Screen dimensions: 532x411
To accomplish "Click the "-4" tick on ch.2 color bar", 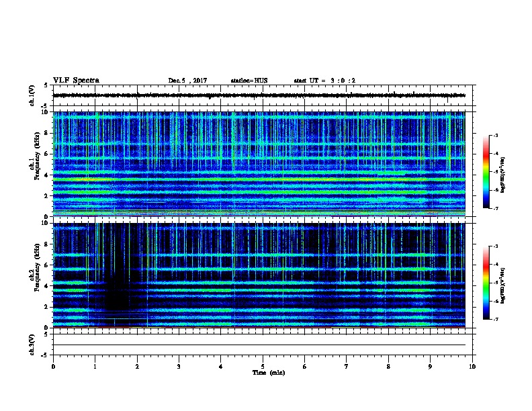I will [x=496, y=265].
